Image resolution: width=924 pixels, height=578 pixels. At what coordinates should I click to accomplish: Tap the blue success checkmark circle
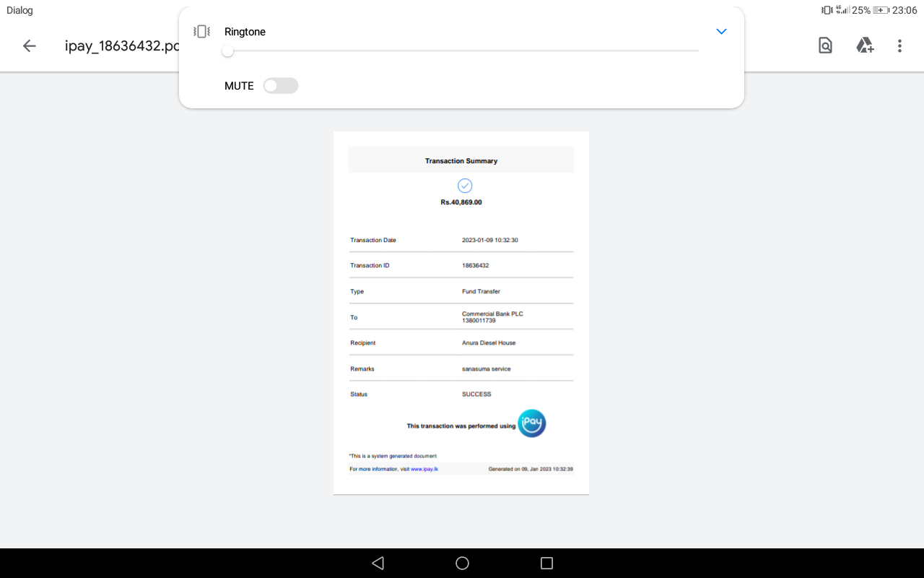point(465,186)
